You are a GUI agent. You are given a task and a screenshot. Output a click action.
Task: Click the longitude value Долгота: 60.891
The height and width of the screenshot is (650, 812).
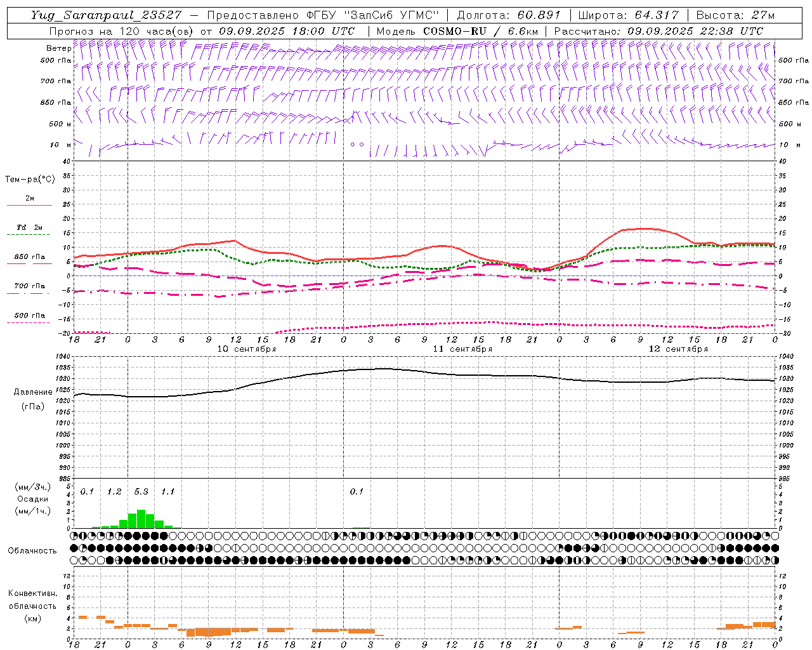[509, 15]
